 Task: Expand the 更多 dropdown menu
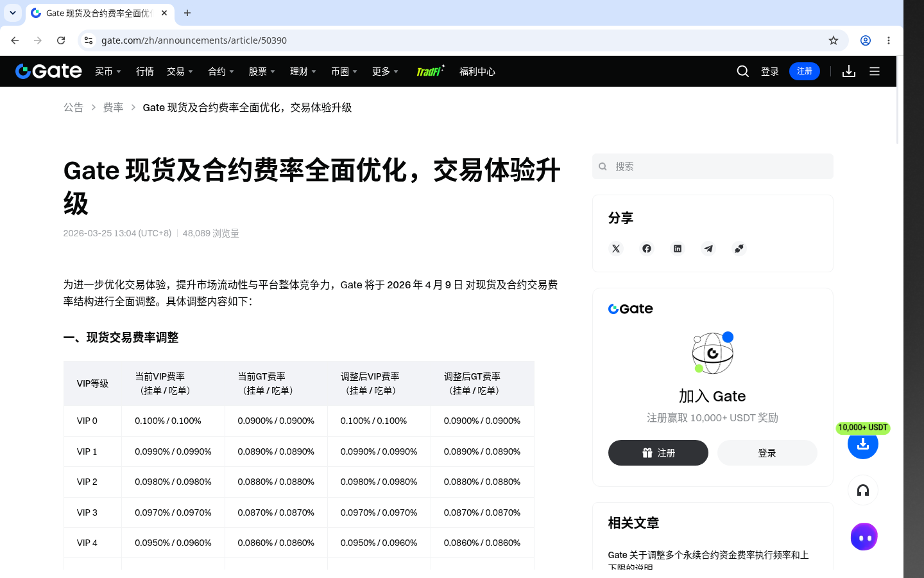(386, 71)
